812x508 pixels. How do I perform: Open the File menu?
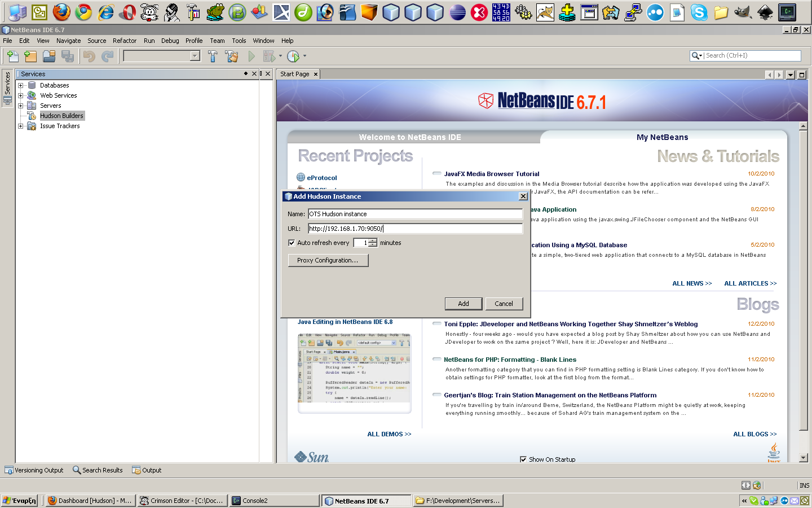[7, 41]
